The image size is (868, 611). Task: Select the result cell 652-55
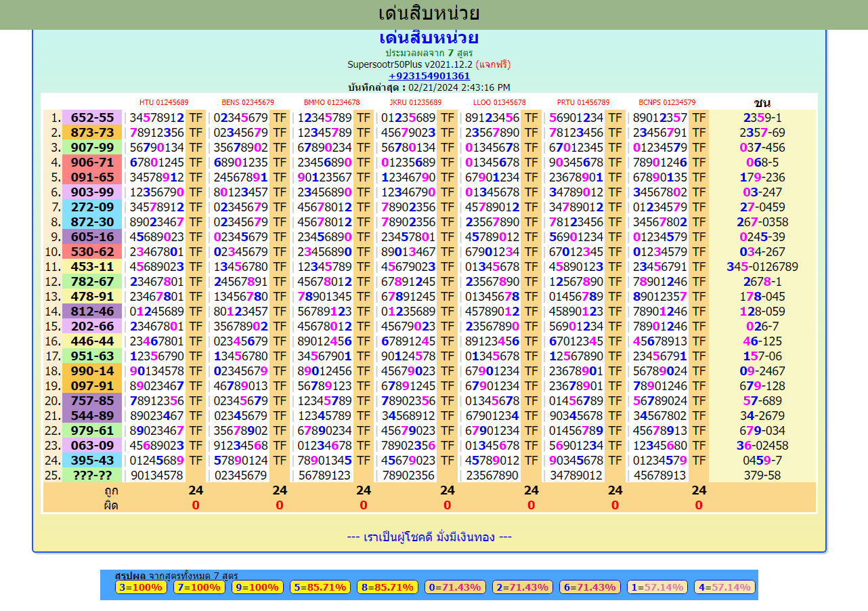pyautogui.click(x=92, y=117)
